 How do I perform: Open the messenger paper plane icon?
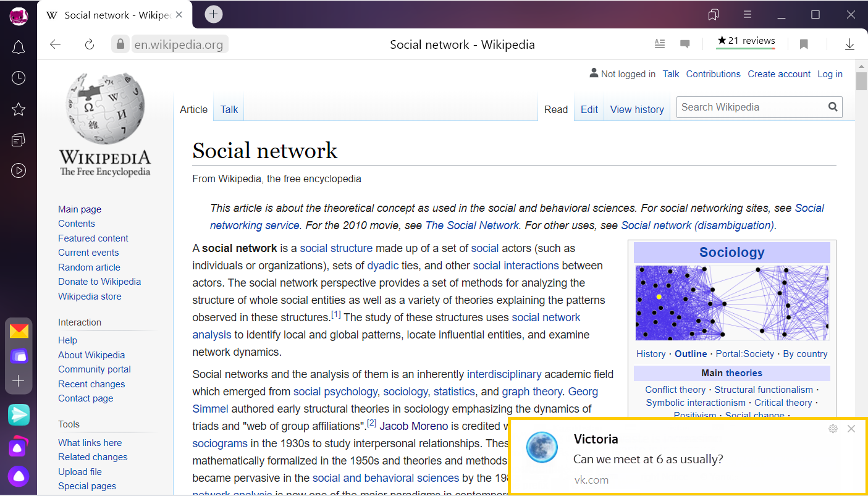coord(19,415)
